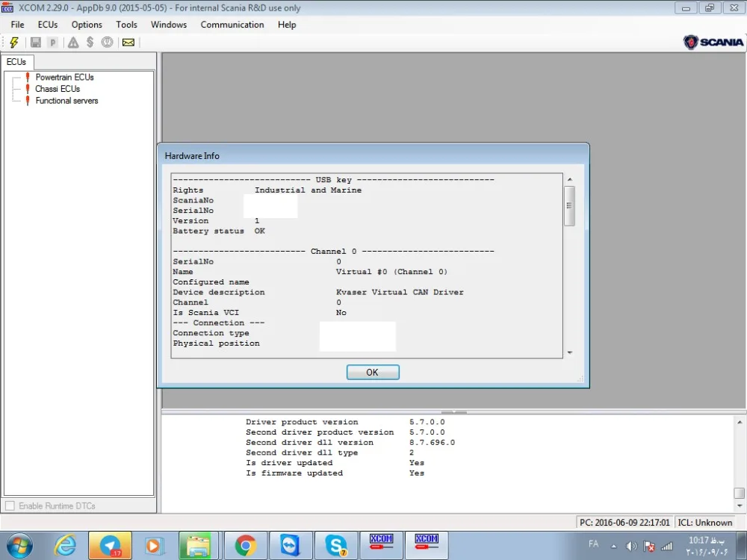Click the red icon beside Chassi ECUs
Screen dimensions: 747x560
[x=28, y=89]
